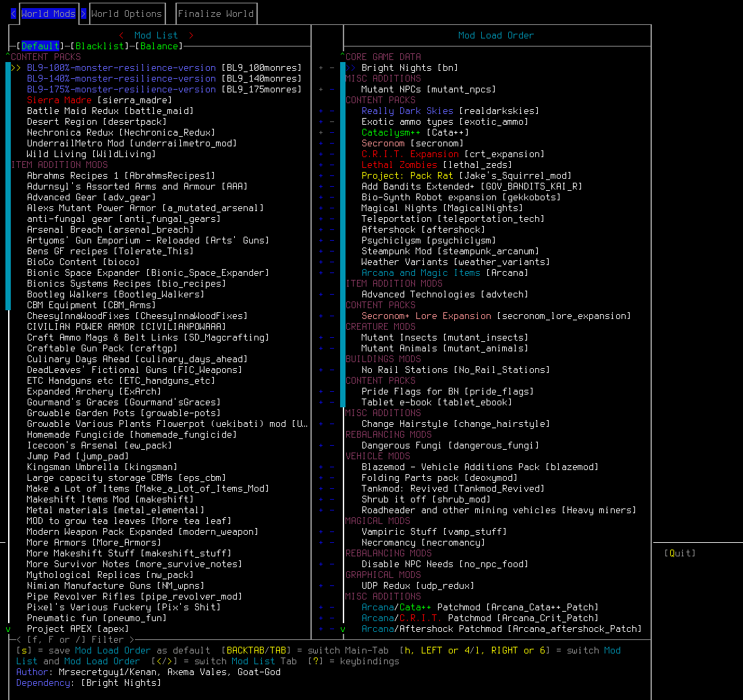Click the plus sign beside Vampiric Stuff
The image size is (743, 700).
click(321, 532)
